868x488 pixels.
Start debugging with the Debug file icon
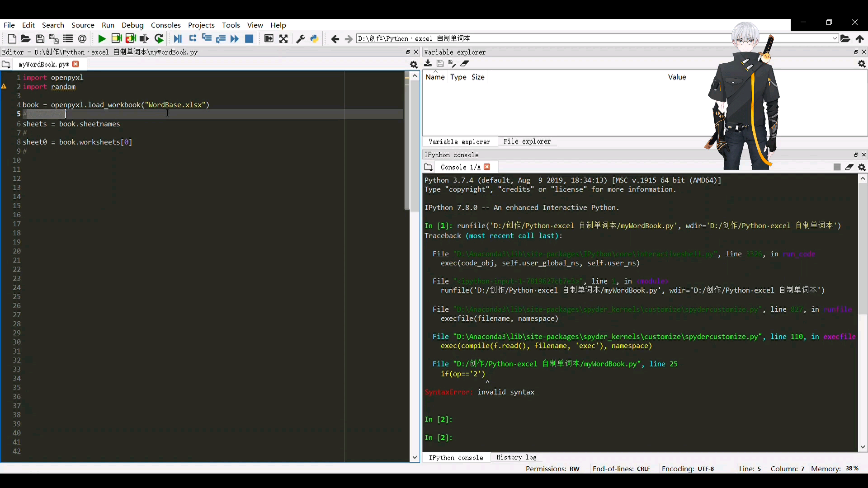(178, 39)
